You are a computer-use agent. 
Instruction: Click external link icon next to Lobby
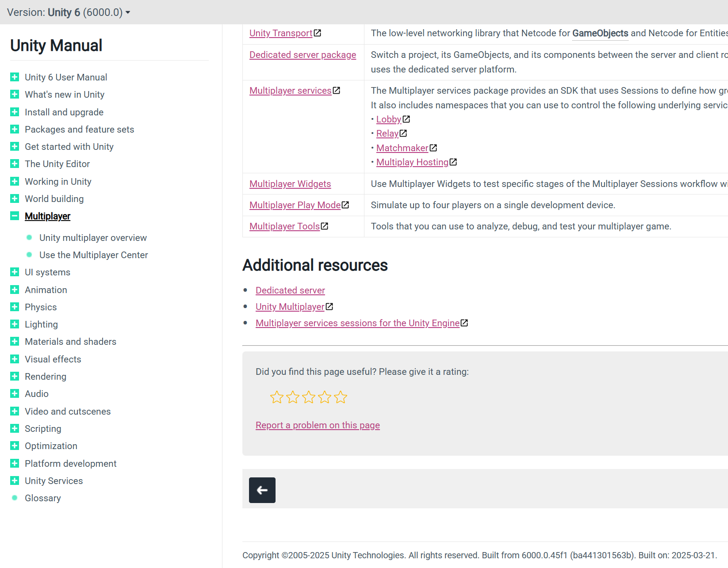click(x=406, y=119)
